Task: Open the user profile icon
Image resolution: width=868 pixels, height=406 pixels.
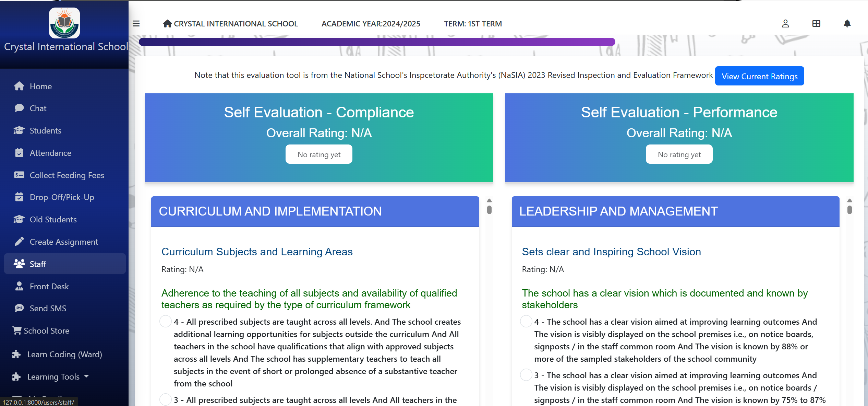Action: point(785,24)
